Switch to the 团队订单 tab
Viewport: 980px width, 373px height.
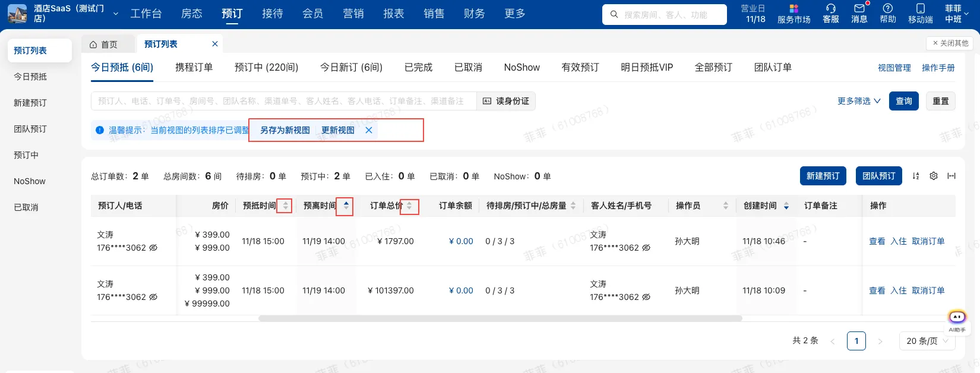click(x=773, y=68)
